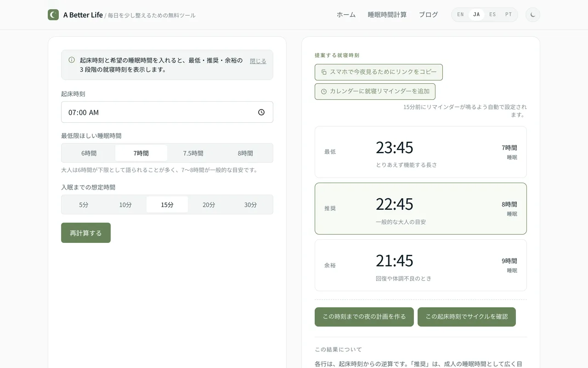Switch site language to PT
The width and height of the screenshot is (588, 368).
[x=509, y=15]
